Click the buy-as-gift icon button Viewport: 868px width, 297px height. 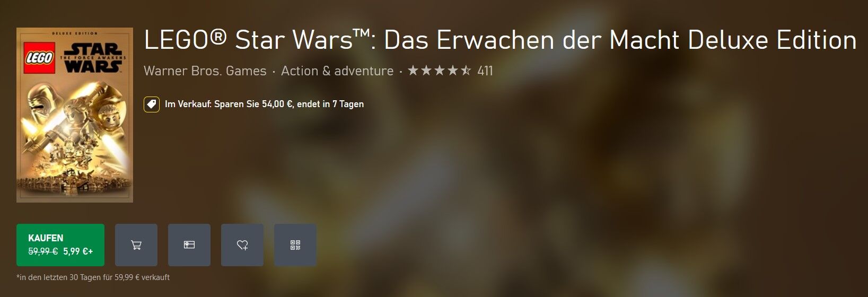(x=189, y=245)
